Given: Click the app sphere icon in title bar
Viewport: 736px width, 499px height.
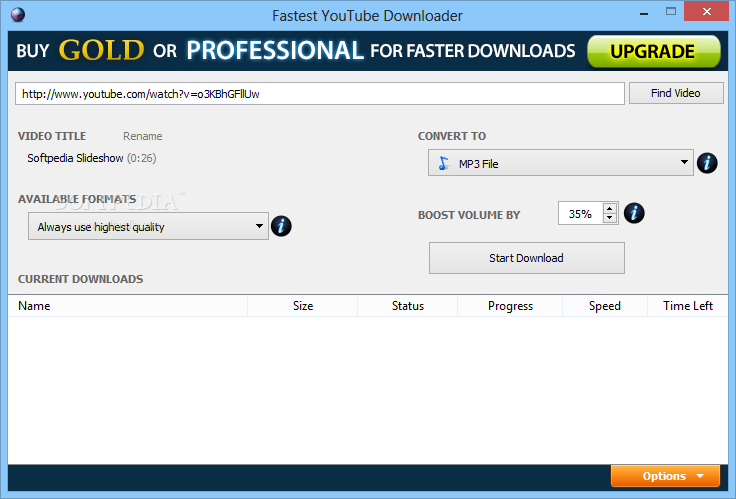Looking at the screenshot, I should (18, 15).
